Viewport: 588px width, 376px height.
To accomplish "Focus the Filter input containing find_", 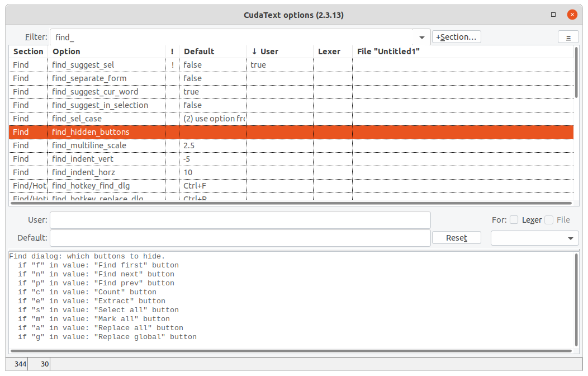I will (x=232, y=37).
